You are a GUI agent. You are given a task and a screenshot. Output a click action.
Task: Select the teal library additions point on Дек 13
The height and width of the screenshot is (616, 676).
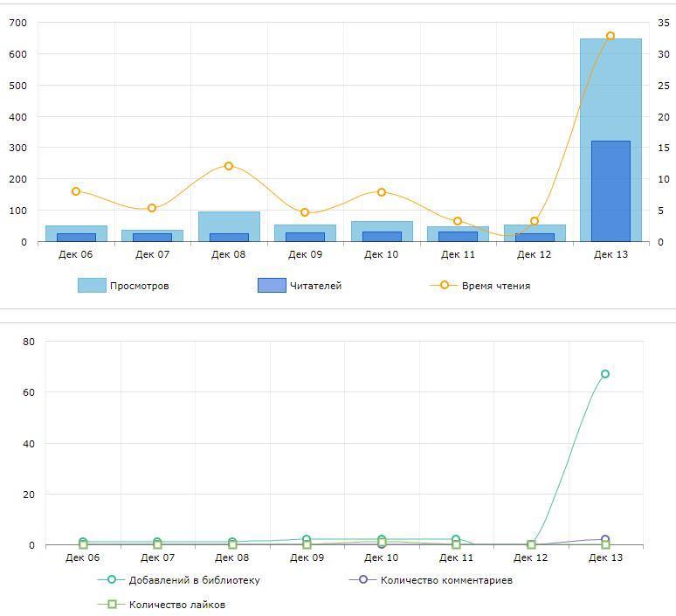point(604,374)
